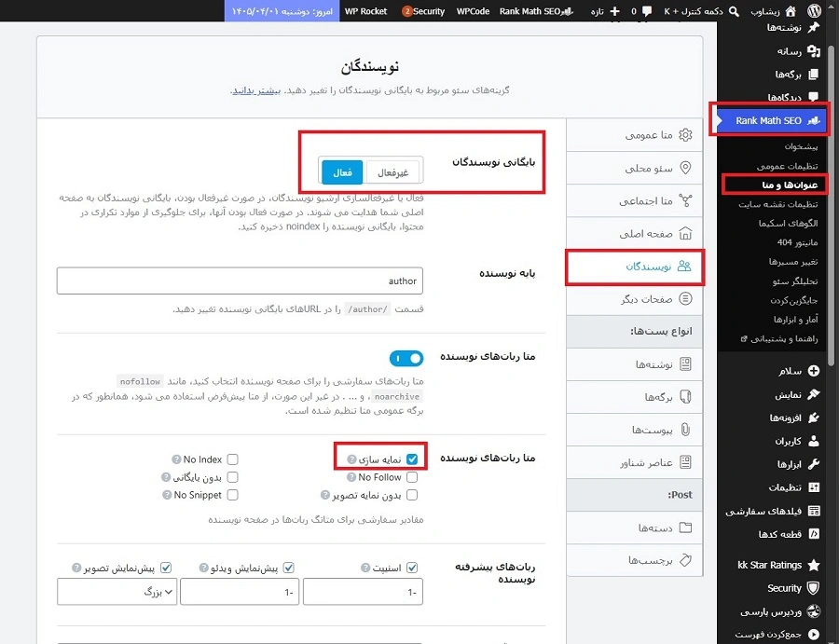Switch to صفحه اصلی tab
This screenshot has height=644, width=839.
[x=634, y=233]
